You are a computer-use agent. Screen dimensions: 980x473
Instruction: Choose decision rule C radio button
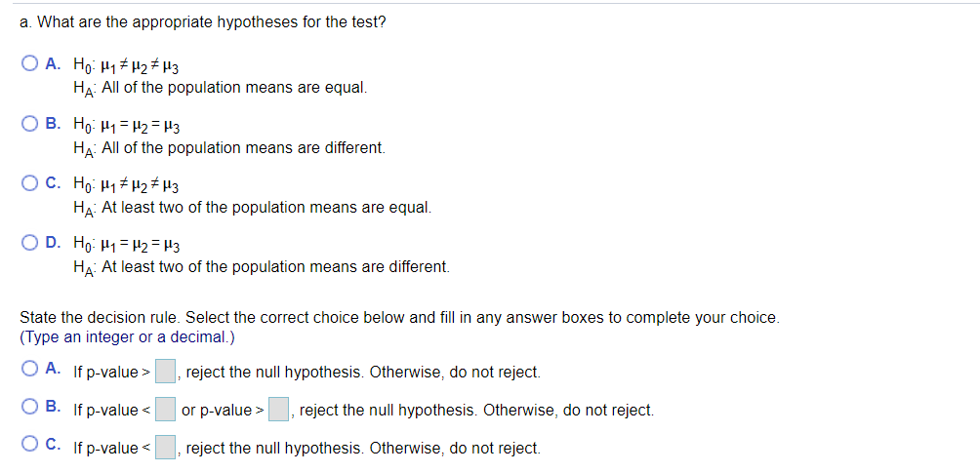tap(29, 447)
